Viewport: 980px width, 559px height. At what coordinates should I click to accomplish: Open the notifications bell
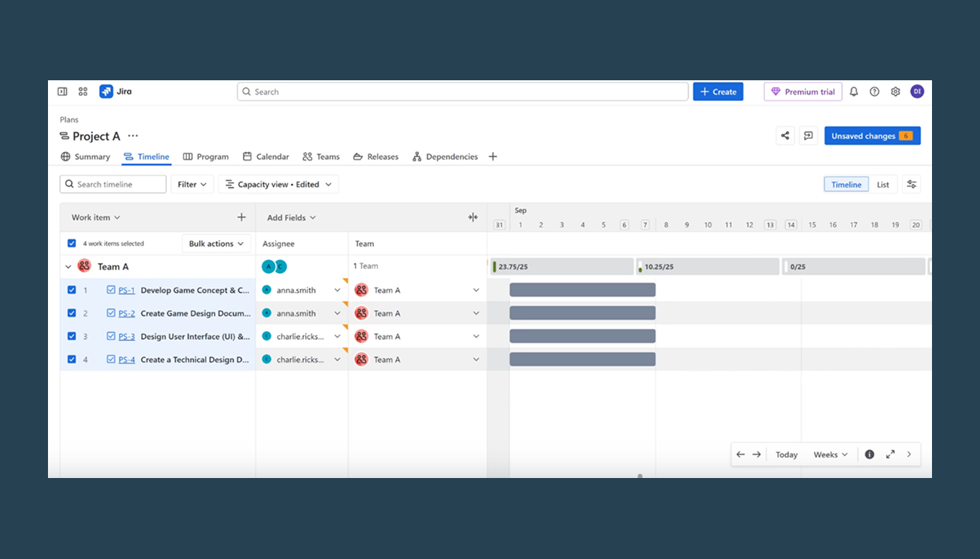854,92
